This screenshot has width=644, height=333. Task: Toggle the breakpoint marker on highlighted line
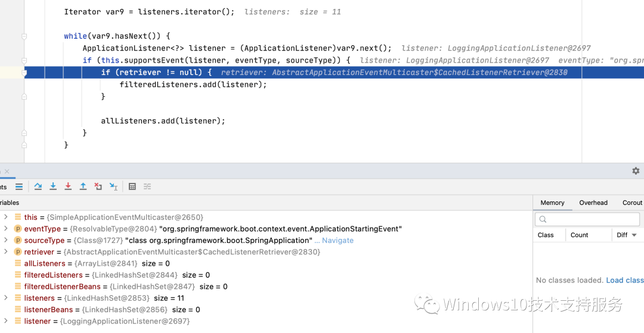pyautogui.click(x=24, y=73)
